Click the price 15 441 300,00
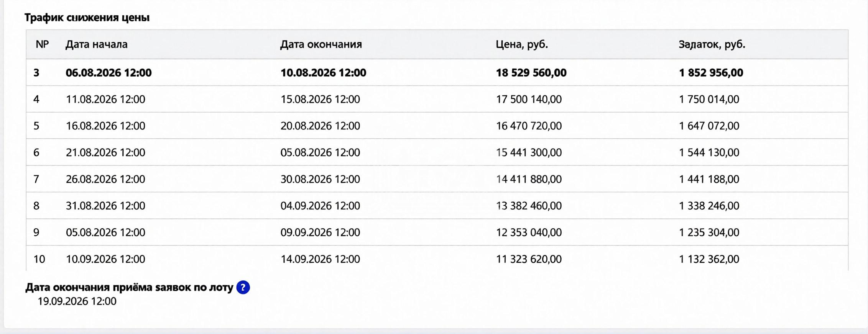 point(529,152)
